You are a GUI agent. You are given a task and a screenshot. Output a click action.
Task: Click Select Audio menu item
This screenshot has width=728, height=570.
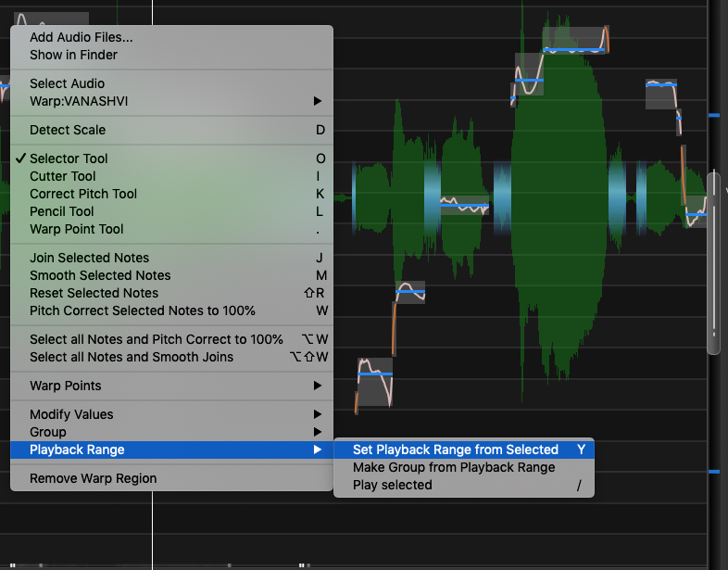pos(67,83)
